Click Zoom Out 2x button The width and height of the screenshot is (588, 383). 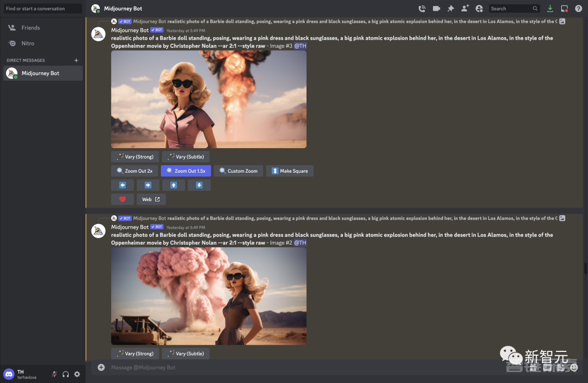coord(134,171)
